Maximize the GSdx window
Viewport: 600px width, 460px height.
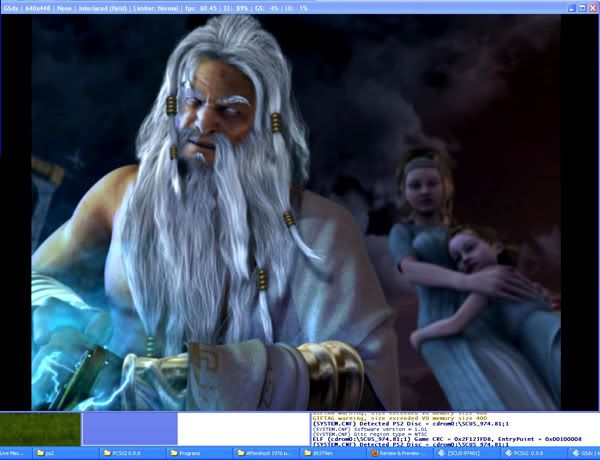coord(582,8)
